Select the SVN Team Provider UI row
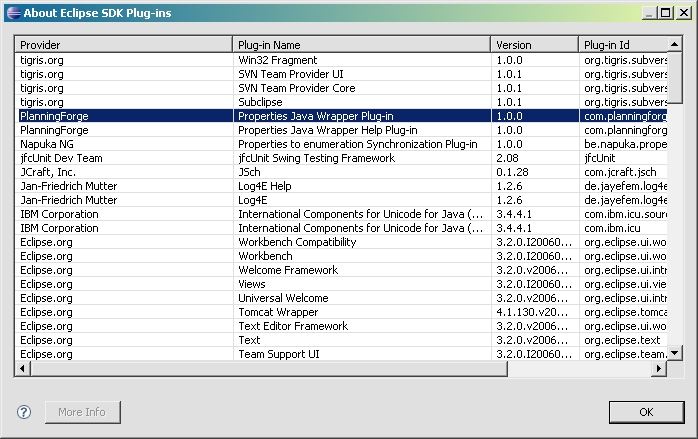This screenshot has width=698, height=439. coord(341,74)
